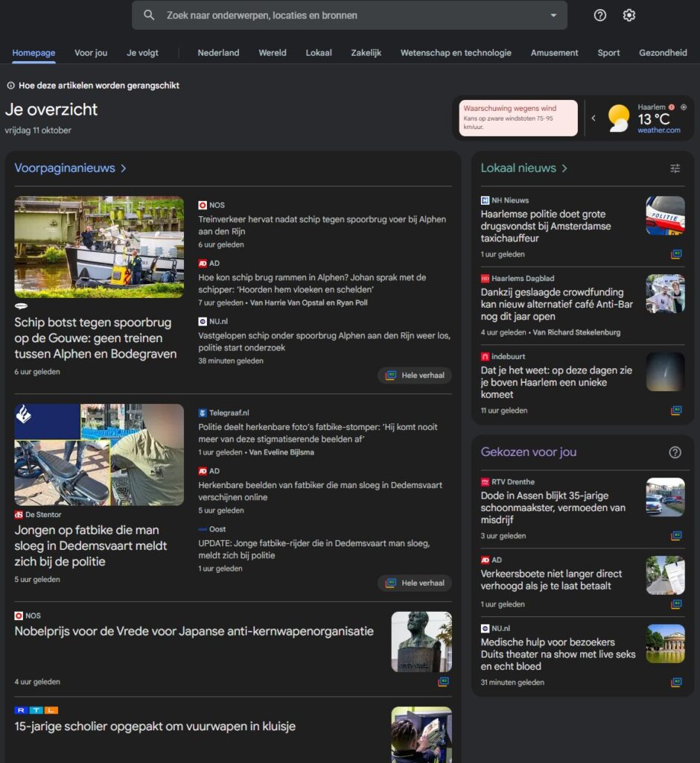Open the Help question mark icon

(600, 15)
